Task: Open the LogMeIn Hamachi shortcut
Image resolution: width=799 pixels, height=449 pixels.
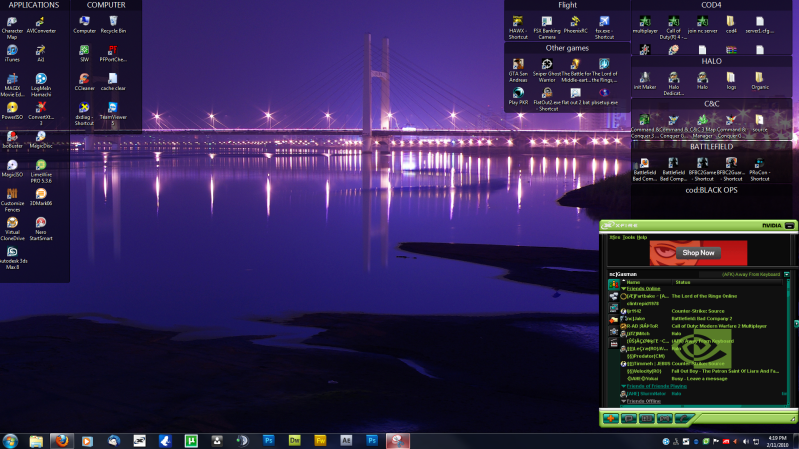Action: coord(41,85)
